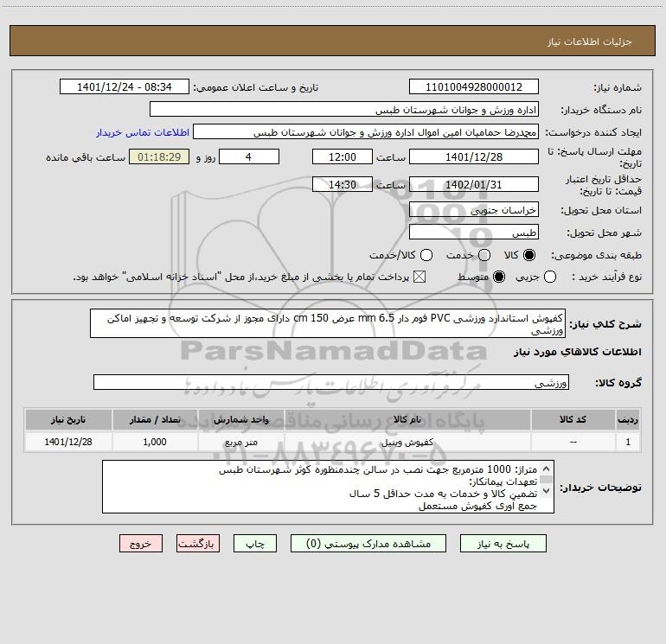This screenshot has width=666, height=644.
Task: Click the validity time 14:30 field
Action: (x=343, y=185)
